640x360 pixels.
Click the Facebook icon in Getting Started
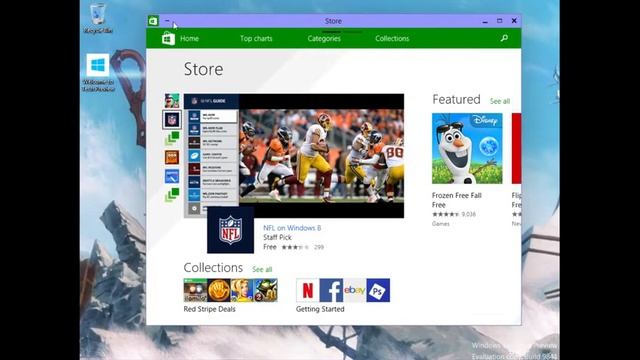tap(331, 290)
